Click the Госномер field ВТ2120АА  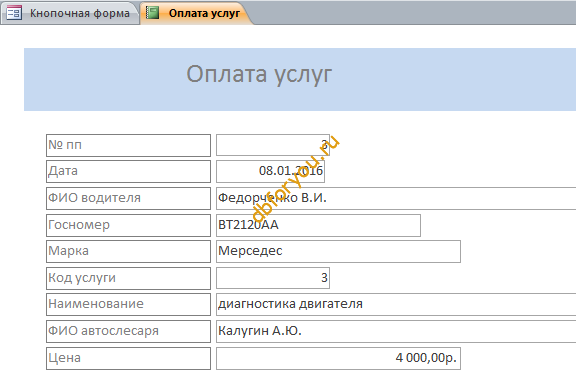[318, 225]
